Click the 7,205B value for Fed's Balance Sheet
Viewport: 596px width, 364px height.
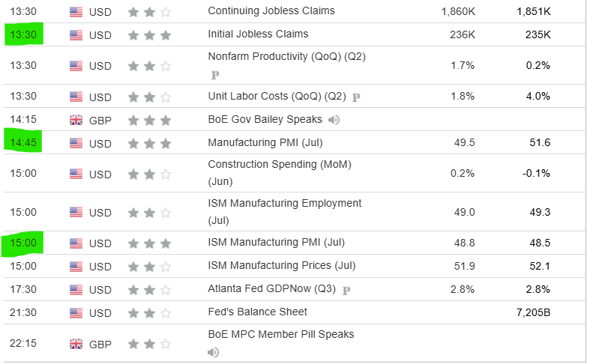coord(533,312)
